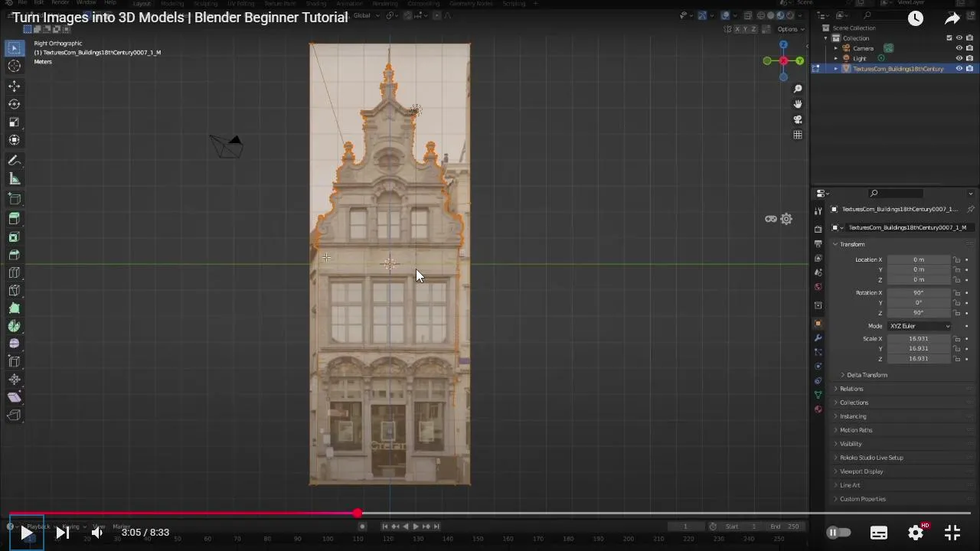Image resolution: width=980 pixels, height=551 pixels.
Task: Select the Scale tool
Action: (14, 122)
